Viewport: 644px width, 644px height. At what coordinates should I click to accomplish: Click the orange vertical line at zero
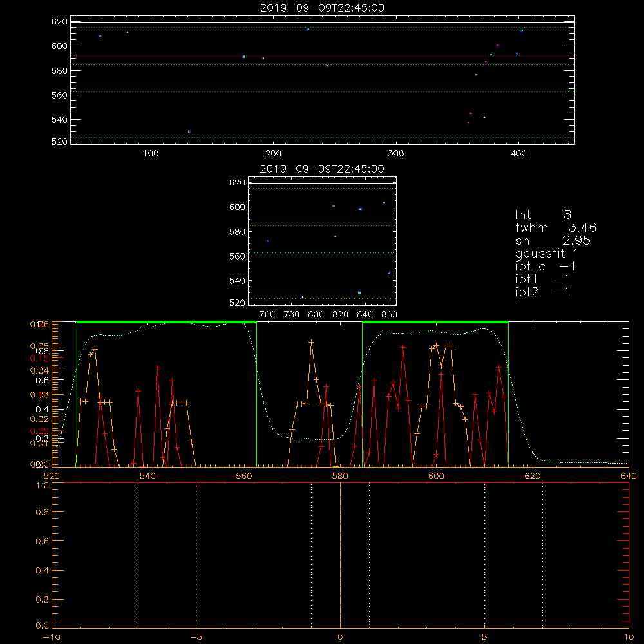340,555
